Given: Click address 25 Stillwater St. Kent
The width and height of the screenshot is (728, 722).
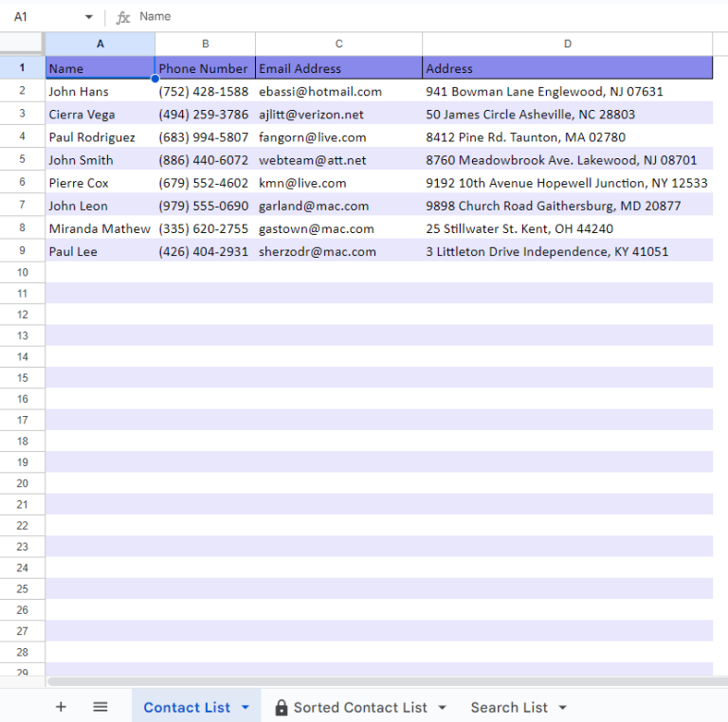Looking at the screenshot, I should [568, 227].
